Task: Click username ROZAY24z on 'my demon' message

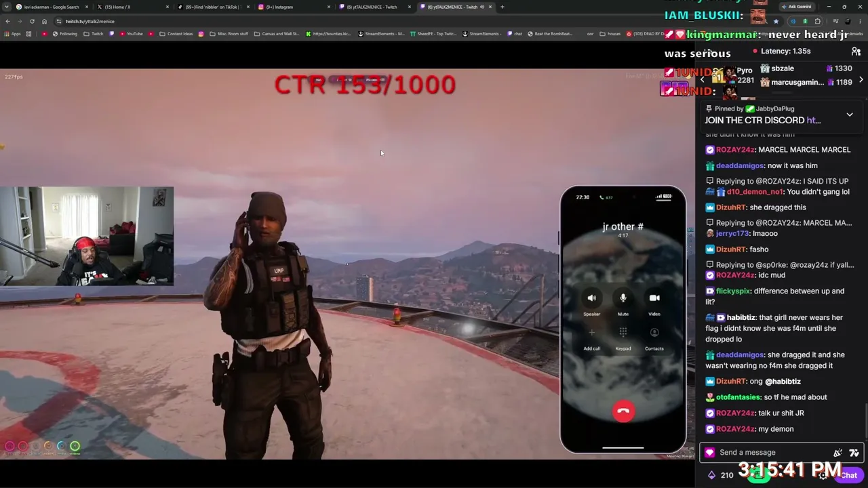Action: tap(736, 429)
